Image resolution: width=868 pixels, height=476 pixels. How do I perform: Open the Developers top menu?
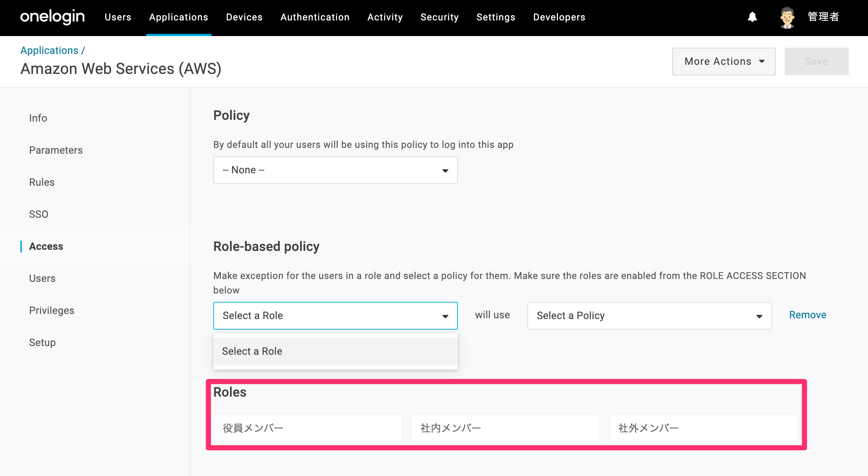tap(559, 17)
